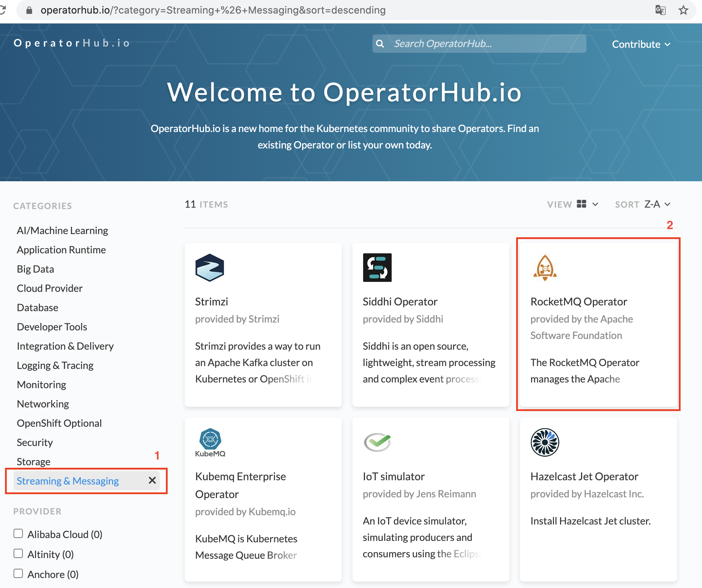Viewport: 702px width, 588px height.
Task: Open the Siddhi Operator title
Action: pyautogui.click(x=400, y=301)
